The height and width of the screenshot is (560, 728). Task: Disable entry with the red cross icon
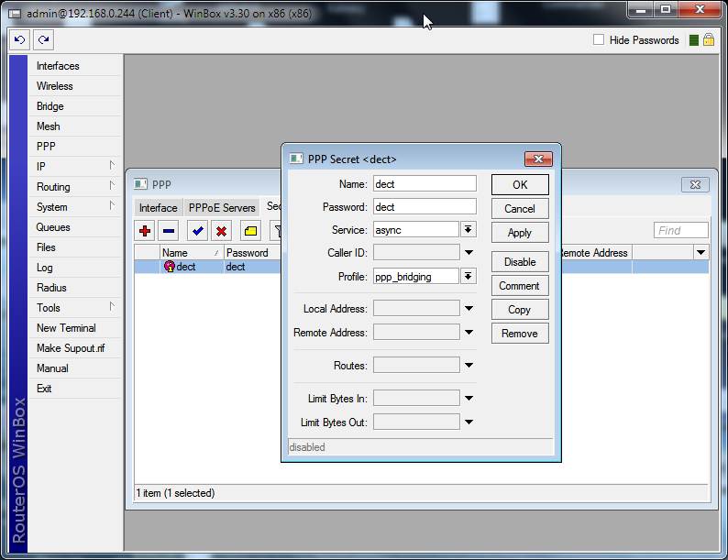tap(222, 231)
